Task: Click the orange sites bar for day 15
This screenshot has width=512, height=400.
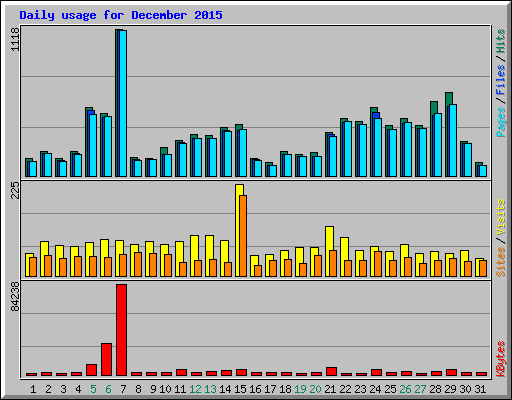Action: [x=243, y=236]
